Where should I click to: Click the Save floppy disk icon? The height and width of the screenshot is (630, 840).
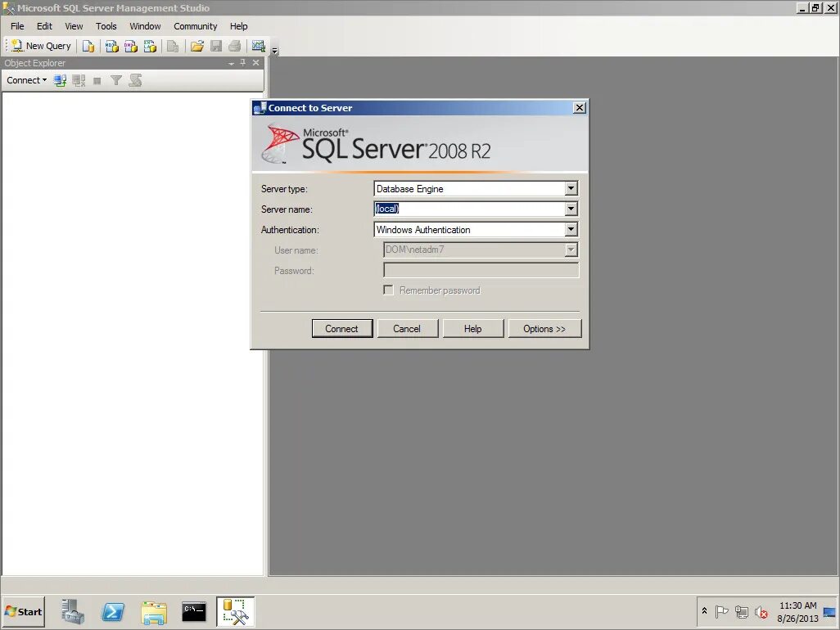click(x=216, y=47)
